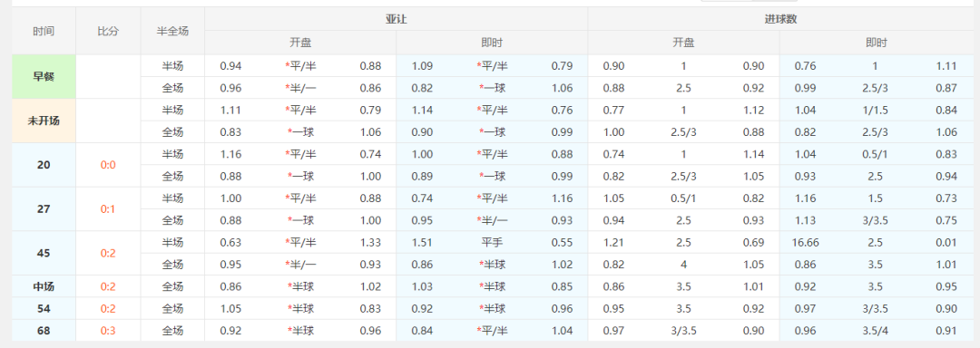The width and height of the screenshot is (980, 348).
Task: Click the 半全场 column header
Action: (172, 31)
